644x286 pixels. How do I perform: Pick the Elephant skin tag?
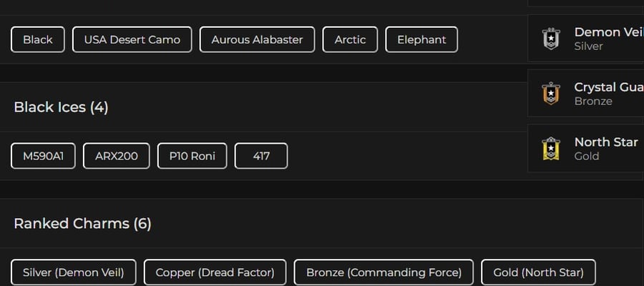pos(421,39)
